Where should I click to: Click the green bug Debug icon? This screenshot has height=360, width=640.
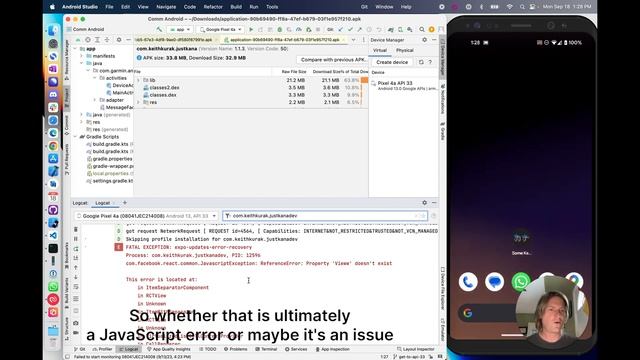pyautogui.click(x=280, y=29)
